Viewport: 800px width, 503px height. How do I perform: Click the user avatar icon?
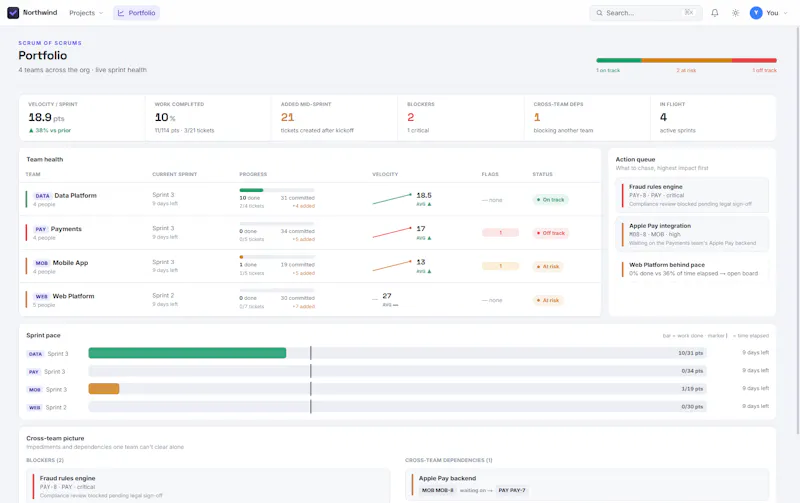756,13
